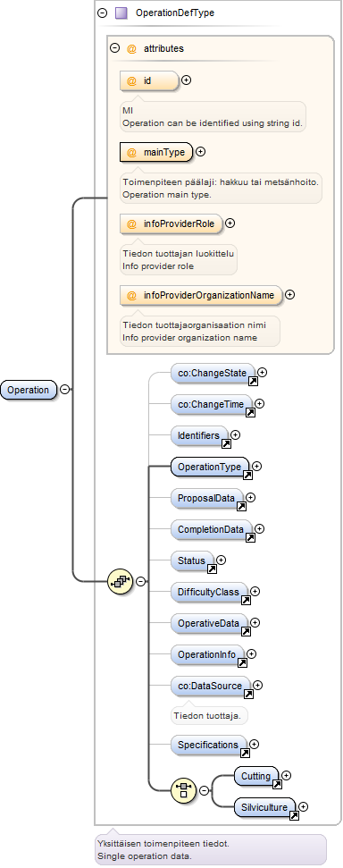Follow ProposalData reference arrow icon

241,506
